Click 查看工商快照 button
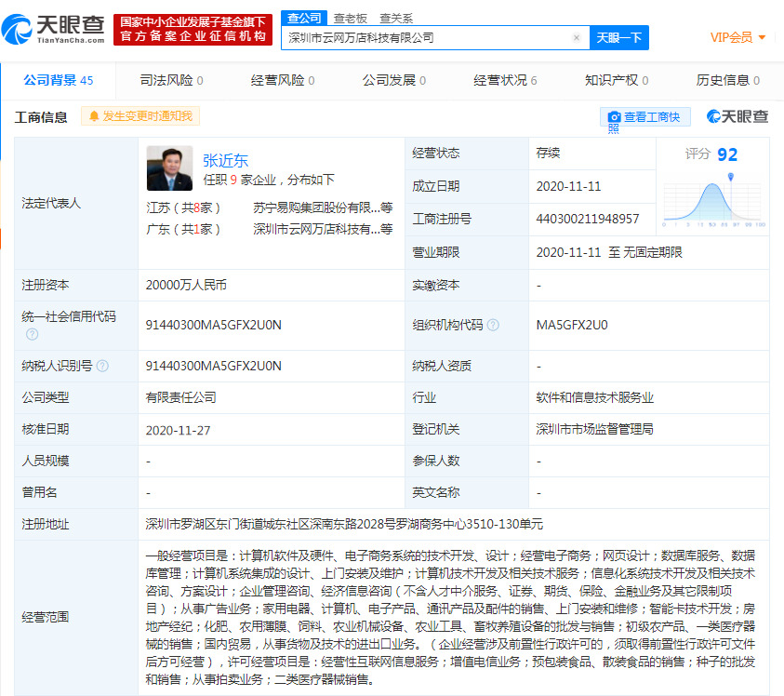Viewport: 784px width, 696px height. [x=645, y=117]
